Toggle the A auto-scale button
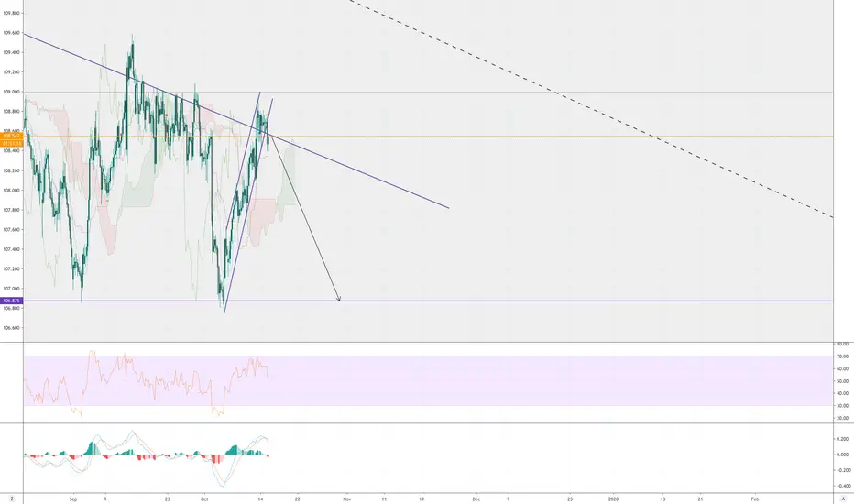854x504 pixels. coord(843,499)
